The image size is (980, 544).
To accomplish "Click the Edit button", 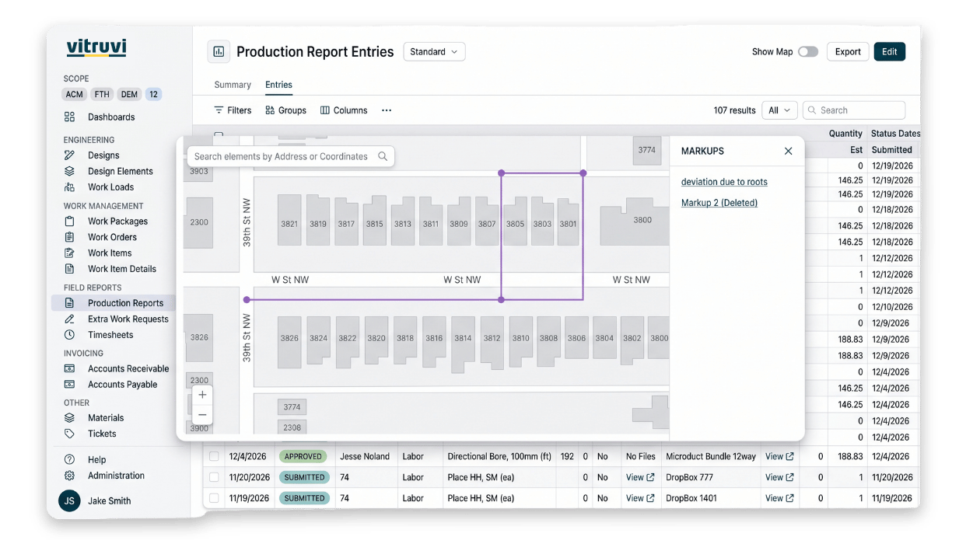I will coord(890,52).
